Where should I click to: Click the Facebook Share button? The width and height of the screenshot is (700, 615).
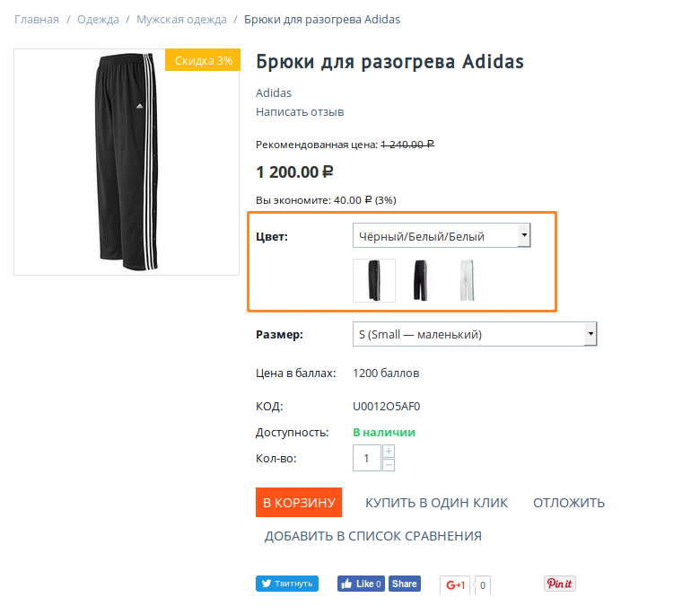click(x=405, y=584)
